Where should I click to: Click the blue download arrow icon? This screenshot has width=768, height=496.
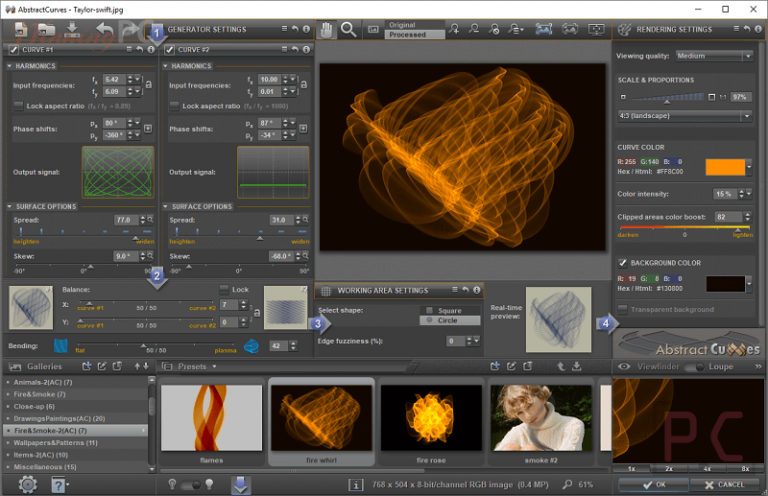pos(240,485)
